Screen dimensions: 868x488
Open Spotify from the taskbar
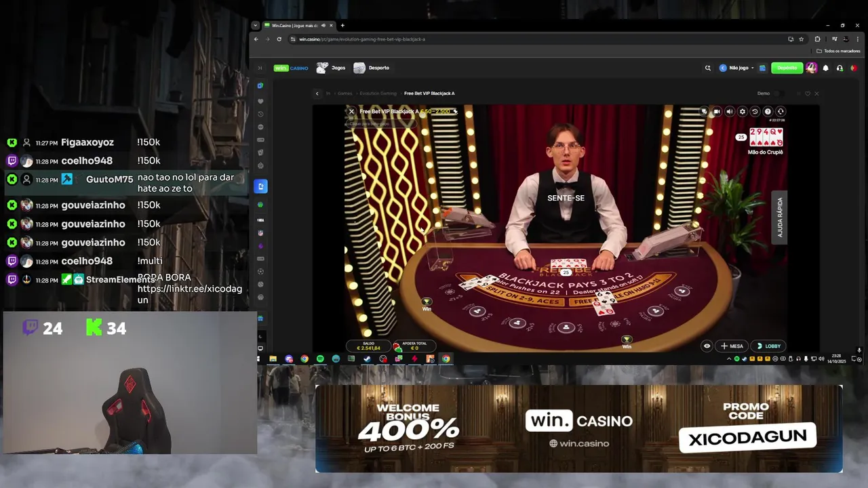point(320,359)
